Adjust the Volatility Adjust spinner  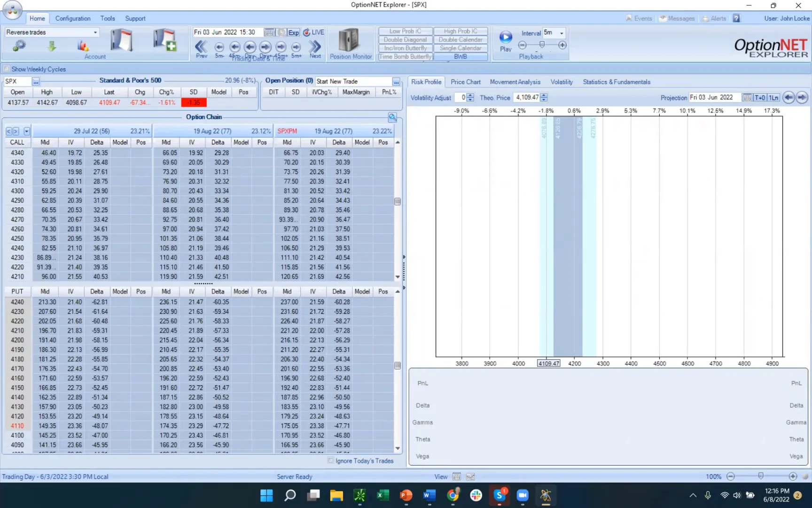coord(470,97)
